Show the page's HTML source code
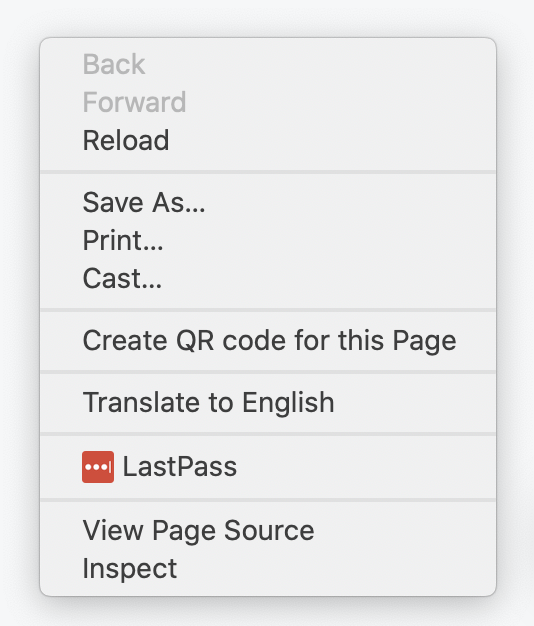534x626 pixels. pyautogui.click(x=268, y=530)
